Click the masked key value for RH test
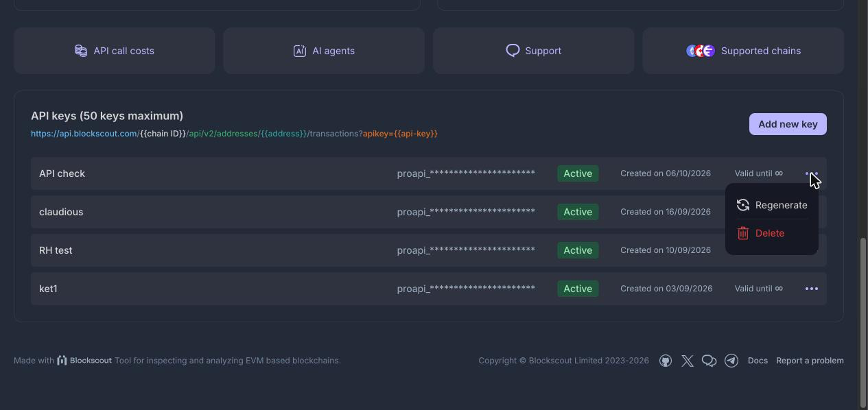Viewport: 868px width, 410px height. tap(466, 250)
